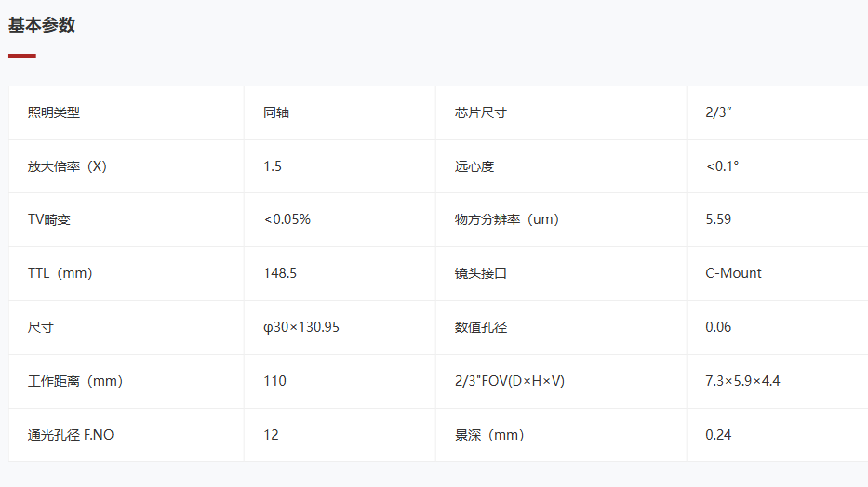Select the 7.3×5.9×4.4 FOV value
868x487 pixels.
742,381
